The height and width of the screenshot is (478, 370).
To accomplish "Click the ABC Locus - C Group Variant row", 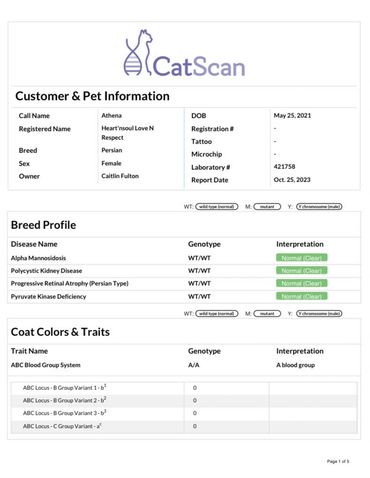I will click(184, 426).
